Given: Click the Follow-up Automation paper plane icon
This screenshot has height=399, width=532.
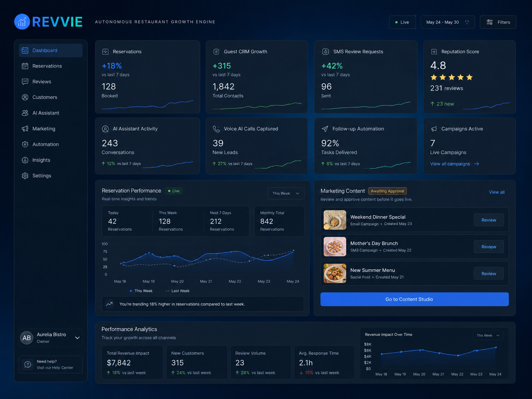Looking at the screenshot, I should (325, 129).
